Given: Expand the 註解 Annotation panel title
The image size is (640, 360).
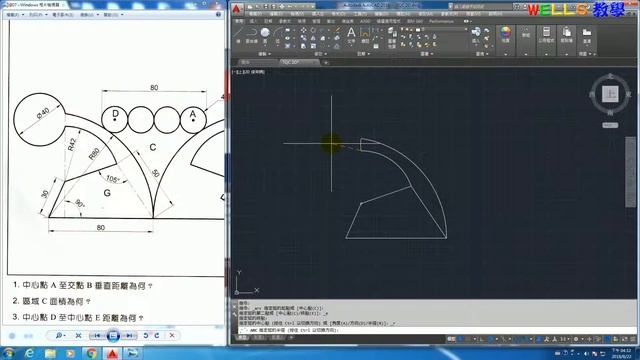Looking at the screenshot, I should [363, 54].
